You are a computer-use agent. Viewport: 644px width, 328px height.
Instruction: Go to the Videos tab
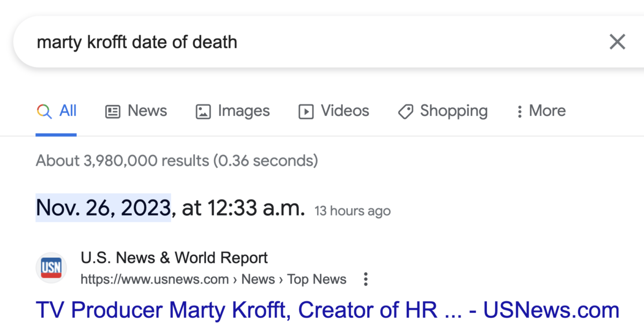click(x=334, y=111)
